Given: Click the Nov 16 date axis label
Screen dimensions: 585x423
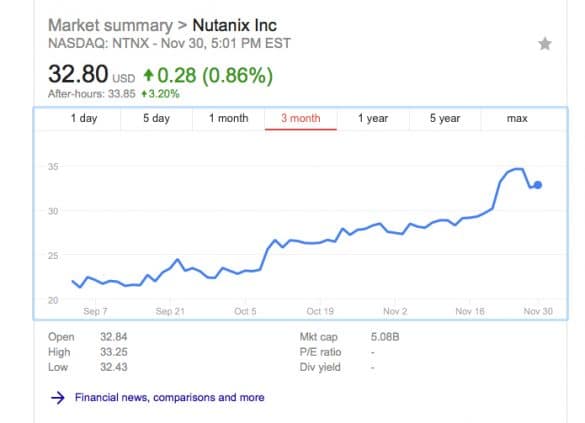Looking at the screenshot, I should [x=470, y=311].
